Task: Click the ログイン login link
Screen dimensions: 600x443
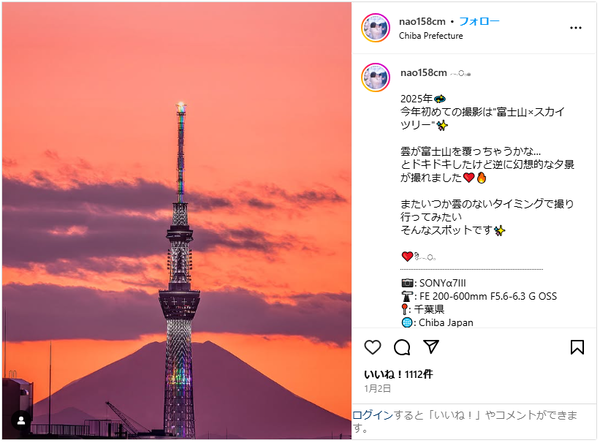Action: (x=373, y=415)
